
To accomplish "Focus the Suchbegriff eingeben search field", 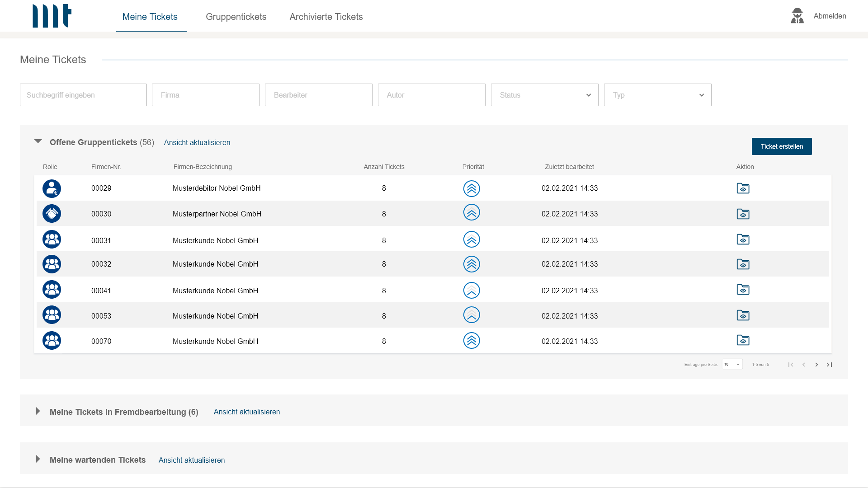I will click(83, 95).
